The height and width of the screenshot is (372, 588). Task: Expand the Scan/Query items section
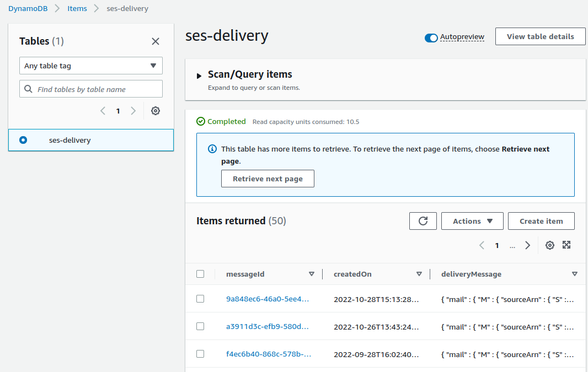pos(199,76)
